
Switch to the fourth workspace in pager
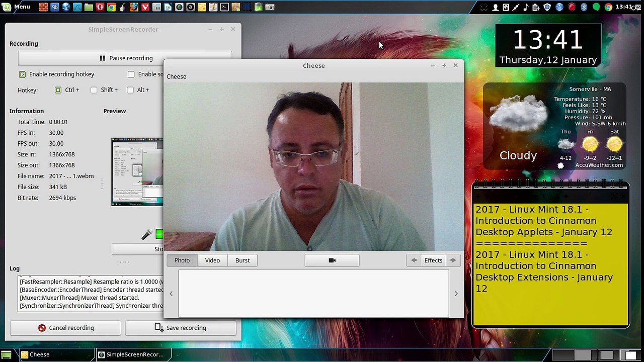tap(630, 354)
